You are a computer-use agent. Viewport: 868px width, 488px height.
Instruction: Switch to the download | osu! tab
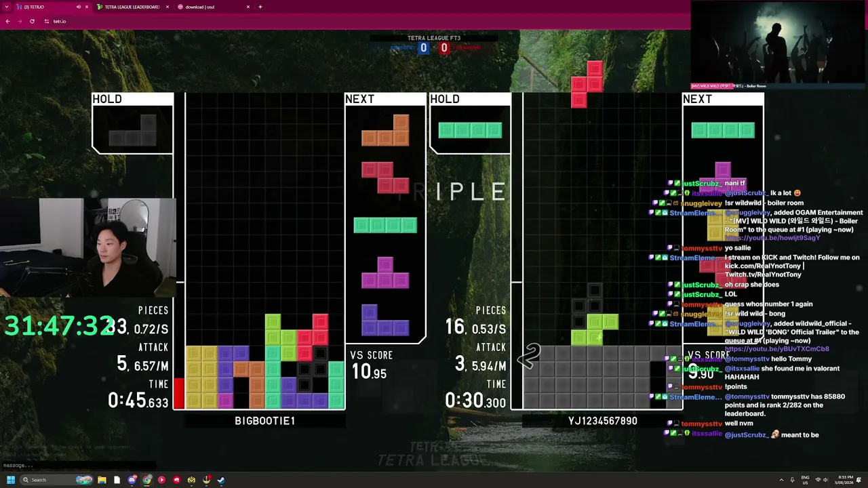click(214, 7)
